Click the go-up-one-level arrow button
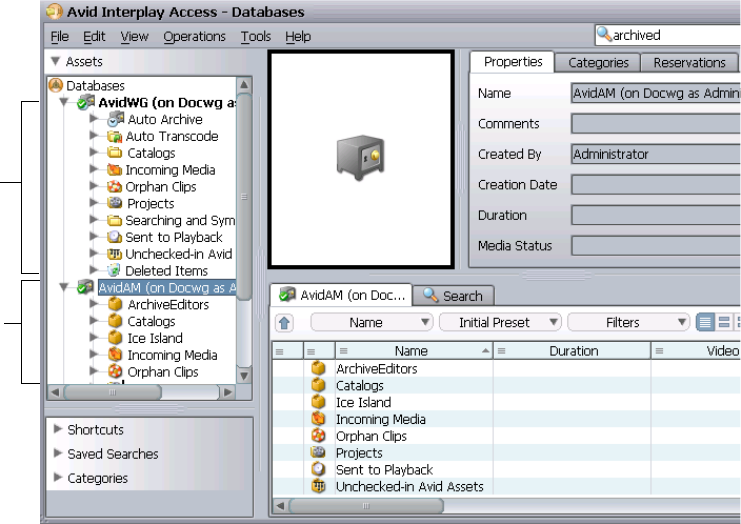 pos(284,323)
